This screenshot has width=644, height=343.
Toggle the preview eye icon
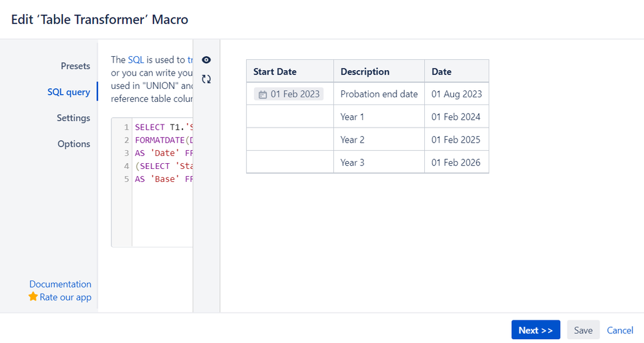point(206,60)
